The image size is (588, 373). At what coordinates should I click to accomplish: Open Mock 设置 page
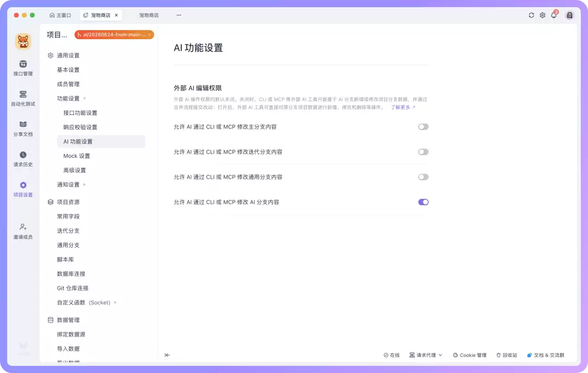tap(77, 156)
